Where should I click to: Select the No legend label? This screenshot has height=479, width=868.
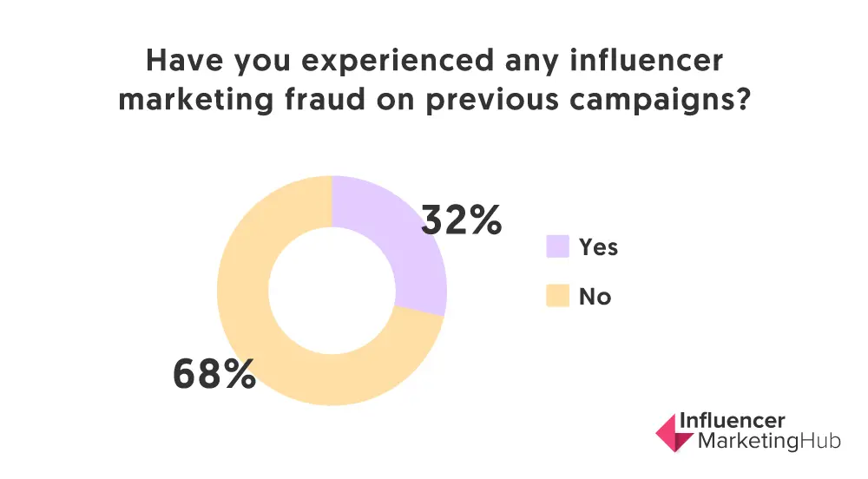pyautogui.click(x=595, y=297)
